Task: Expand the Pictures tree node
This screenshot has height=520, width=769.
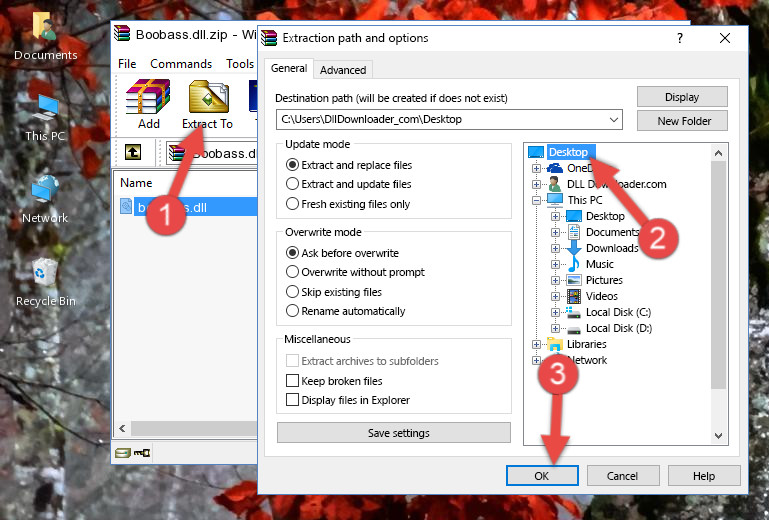Action: [x=555, y=281]
